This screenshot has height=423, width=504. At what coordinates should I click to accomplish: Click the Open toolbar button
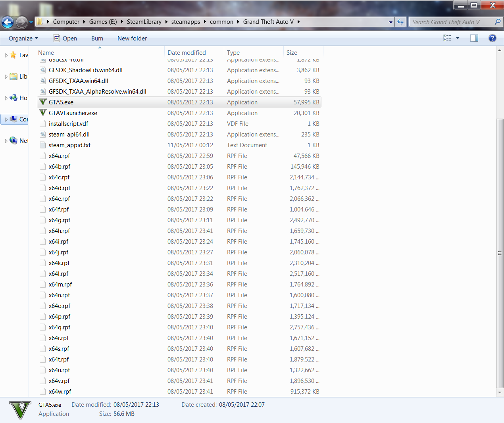click(x=65, y=38)
